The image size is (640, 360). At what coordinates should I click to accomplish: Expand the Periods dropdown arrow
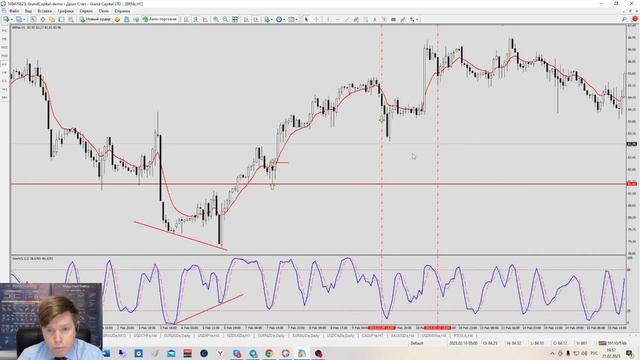(284, 20)
